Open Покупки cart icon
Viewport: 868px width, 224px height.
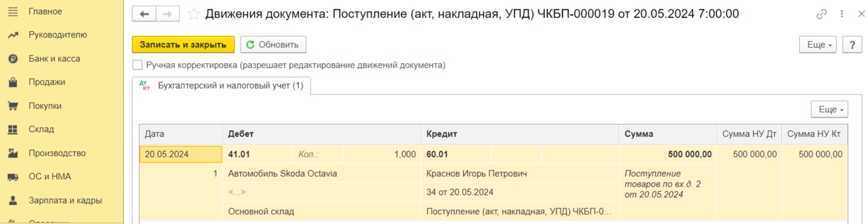coord(12,106)
